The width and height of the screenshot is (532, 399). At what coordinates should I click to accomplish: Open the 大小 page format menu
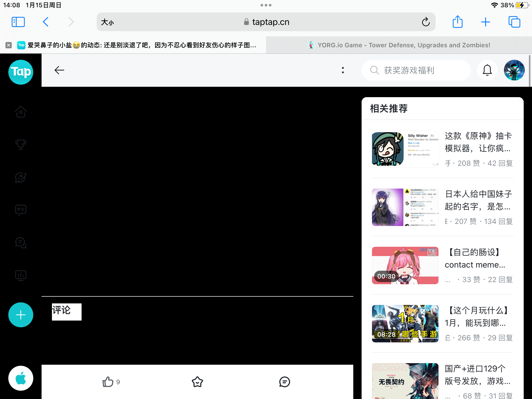(x=107, y=22)
